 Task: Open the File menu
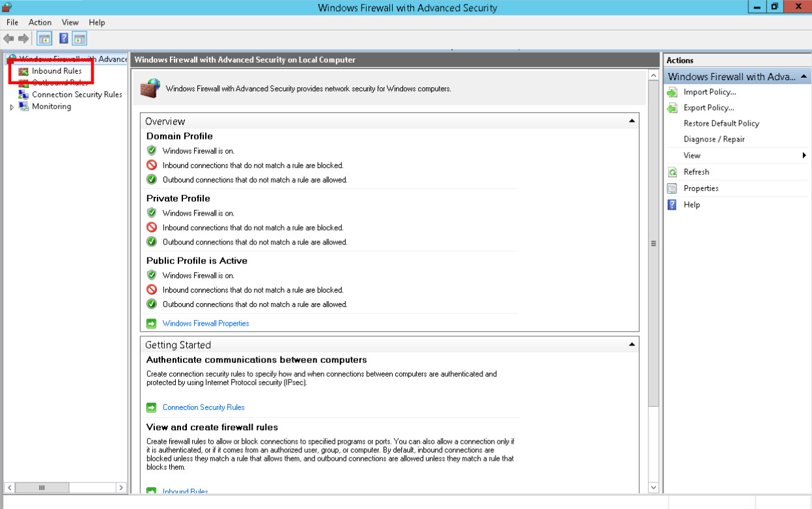[12, 22]
